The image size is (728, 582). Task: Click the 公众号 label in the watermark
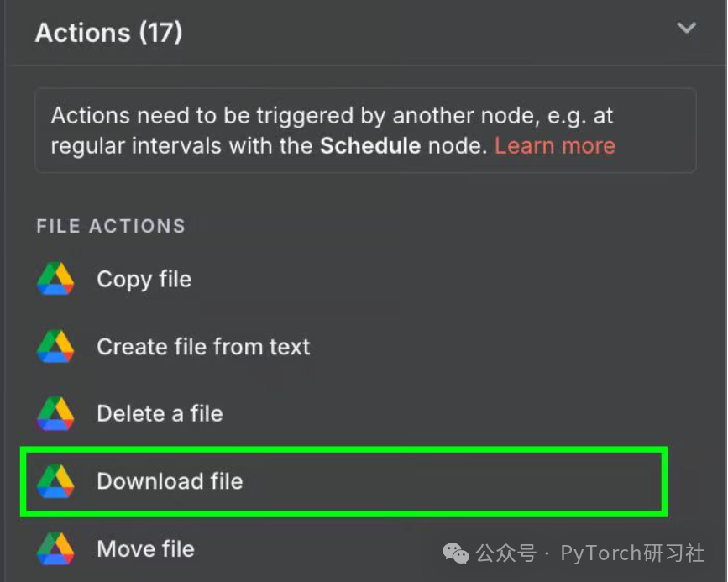(506, 553)
